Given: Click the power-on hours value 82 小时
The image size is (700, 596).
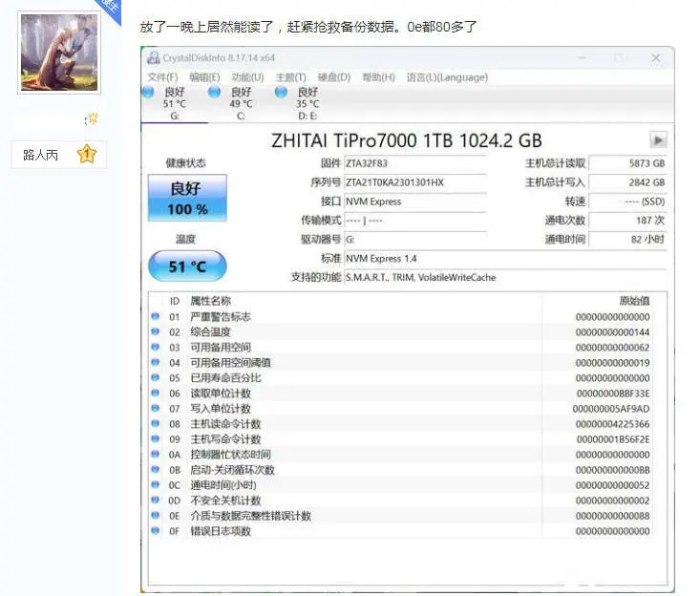Looking at the screenshot, I should [x=627, y=240].
